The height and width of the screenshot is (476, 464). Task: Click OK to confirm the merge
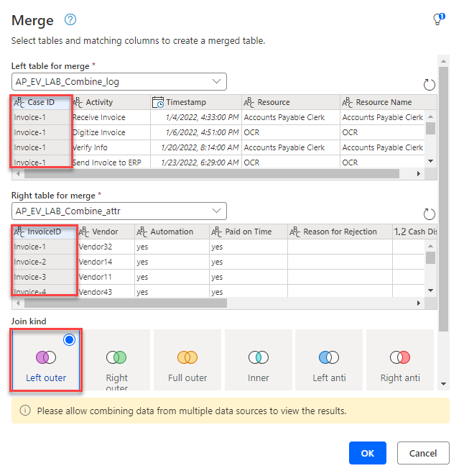368,453
